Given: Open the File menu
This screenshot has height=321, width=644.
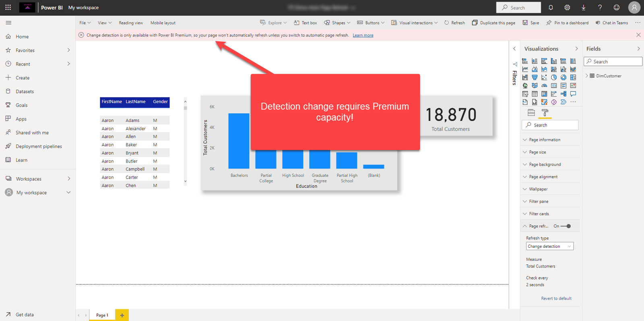Looking at the screenshot, I should [x=85, y=23].
